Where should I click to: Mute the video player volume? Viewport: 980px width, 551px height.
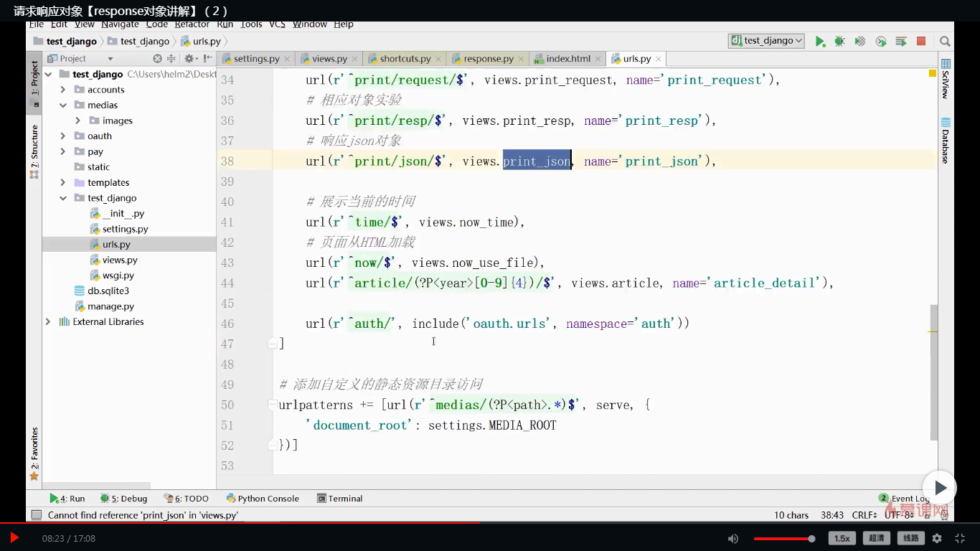coord(732,538)
